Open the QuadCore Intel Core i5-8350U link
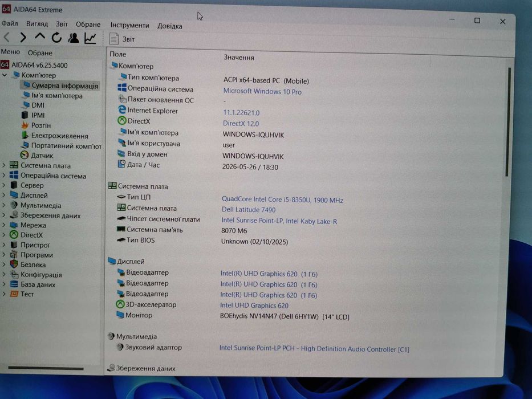Image resolution: width=532 pixels, height=399 pixels. (282, 200)
